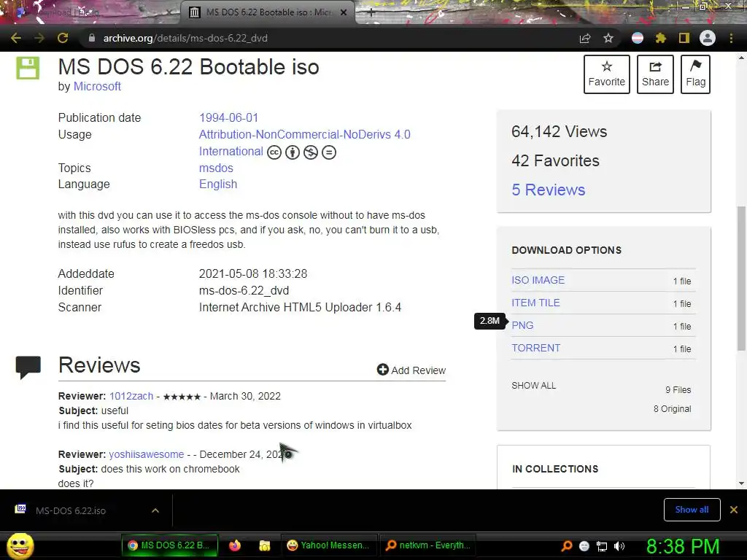Show all download files

[x=533, y=386]
